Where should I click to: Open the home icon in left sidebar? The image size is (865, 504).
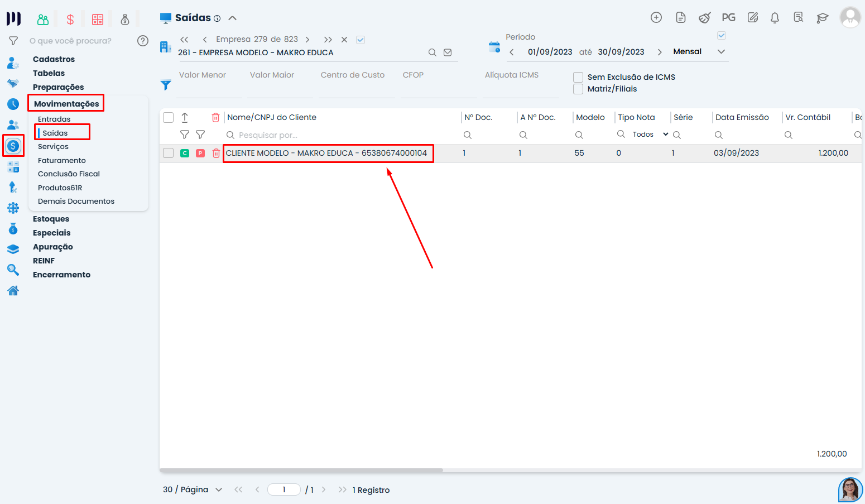click(13, 290)
